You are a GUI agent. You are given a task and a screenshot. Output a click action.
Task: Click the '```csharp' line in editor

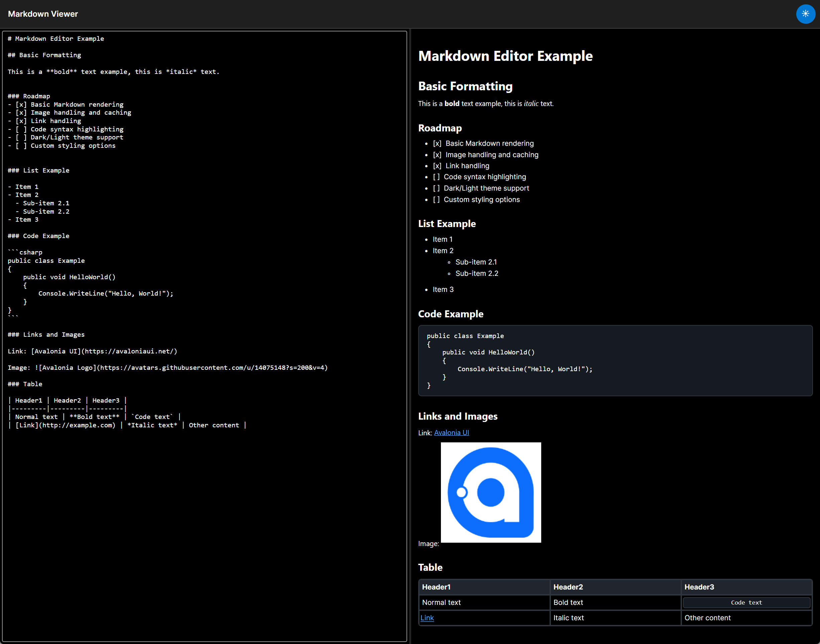[x=25, y=252]
